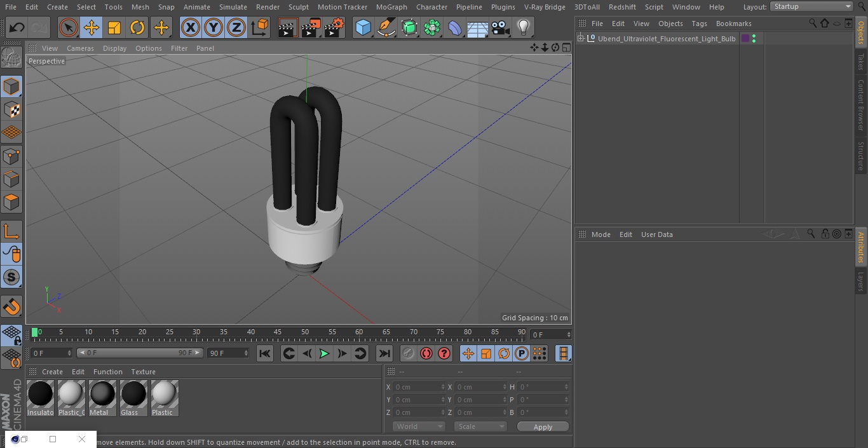This screenshot has width=868, height=448.
Task: Toggle Z axis lock
Action: pyautogui.click(x=236, y=27)
